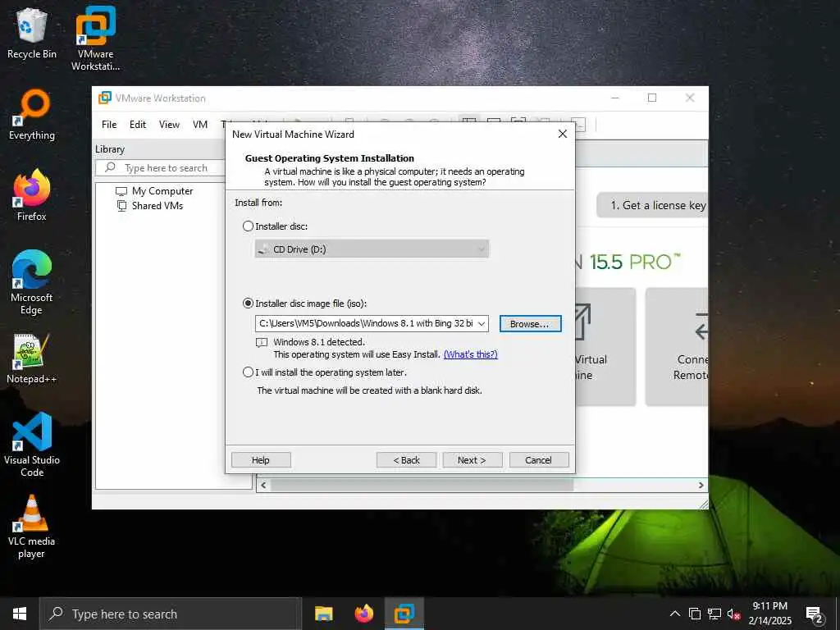Click inside the ISO file path field
This screenshot has width=840, height=630.
click(365, 323)
